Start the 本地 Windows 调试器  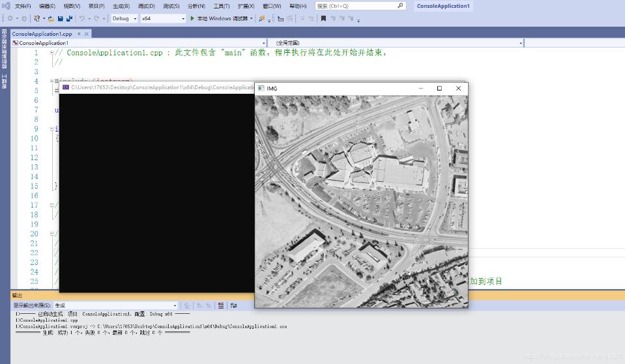pos(219,18)
